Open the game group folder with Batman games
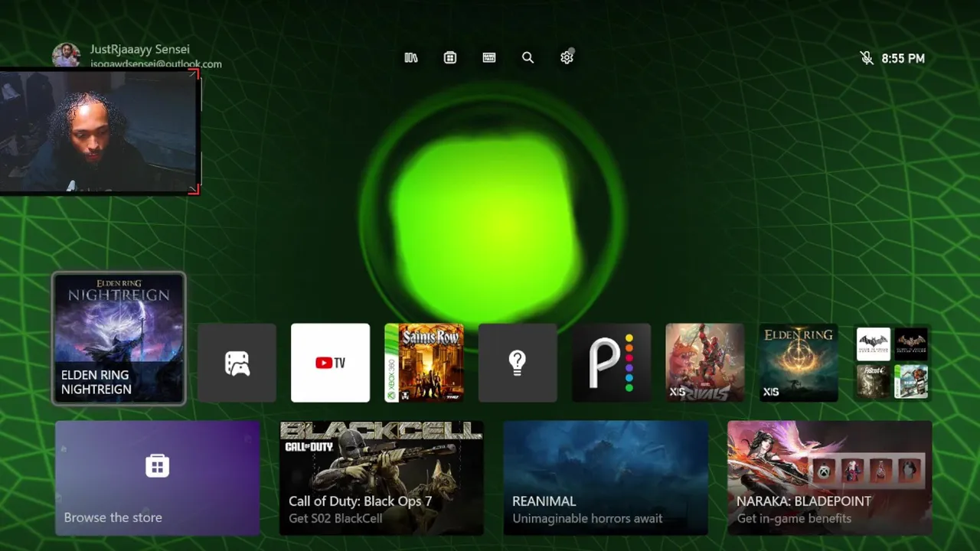Viewport: 980px width, 551px height. click(x=892, y=363)
